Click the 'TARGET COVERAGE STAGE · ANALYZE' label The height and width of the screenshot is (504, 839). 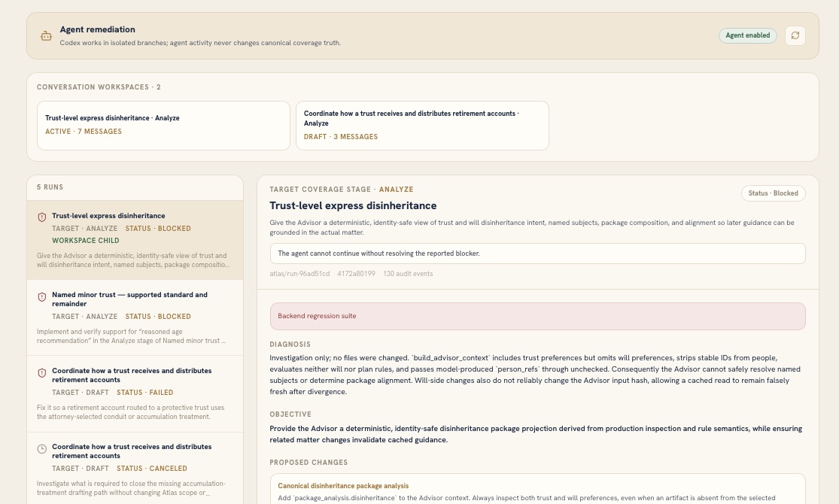342,190
